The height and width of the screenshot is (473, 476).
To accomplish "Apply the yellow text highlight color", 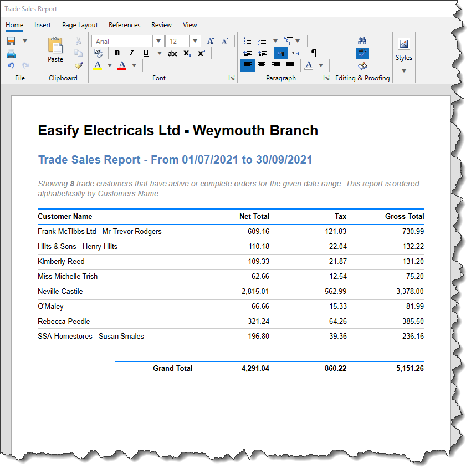I will click(98, 65).
